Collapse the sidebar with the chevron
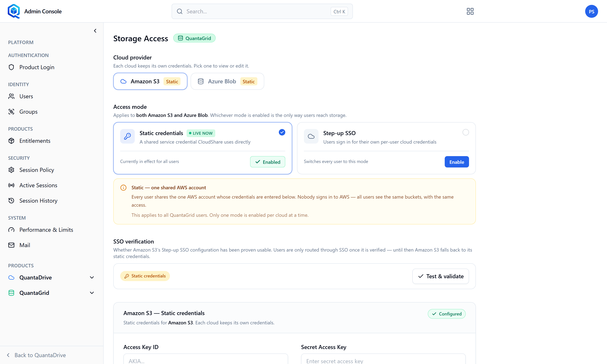 click(x=95, y=31)
